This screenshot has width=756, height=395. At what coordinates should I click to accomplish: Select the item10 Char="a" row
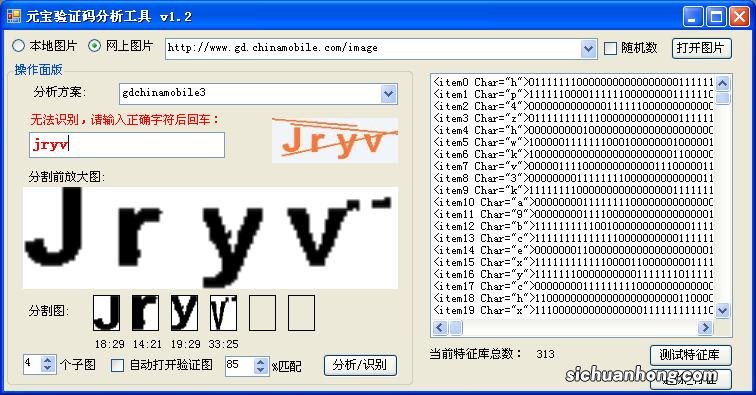pyautogui.click(x=573, y=202)
